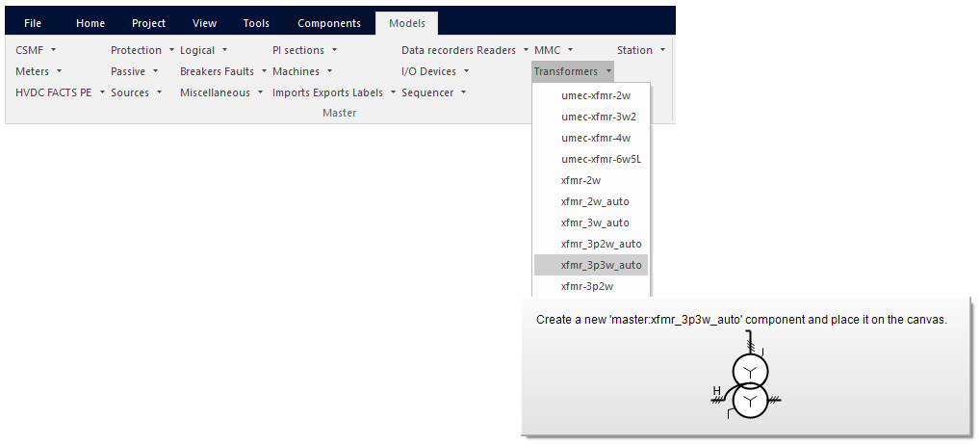Expand the Breakers Faults dropdown

tap(223, 71)
